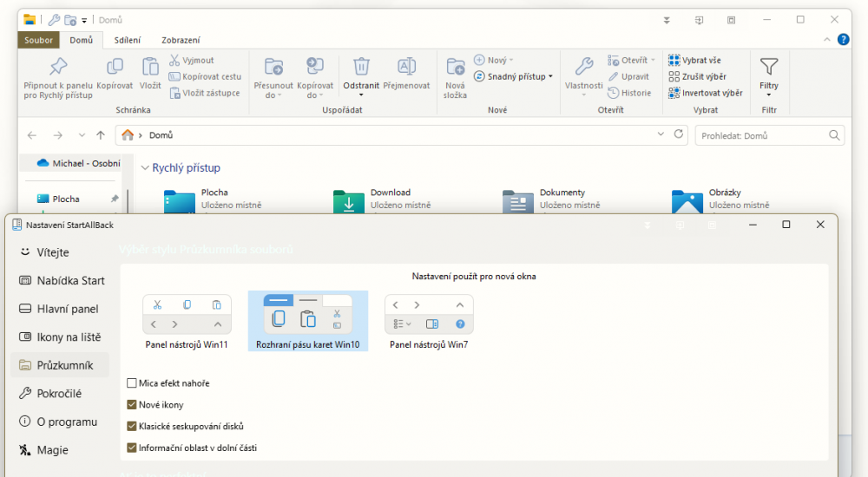868x477 pixels.
Task: Click the Připnout k panelu pin icon
Action: point(57,67)
